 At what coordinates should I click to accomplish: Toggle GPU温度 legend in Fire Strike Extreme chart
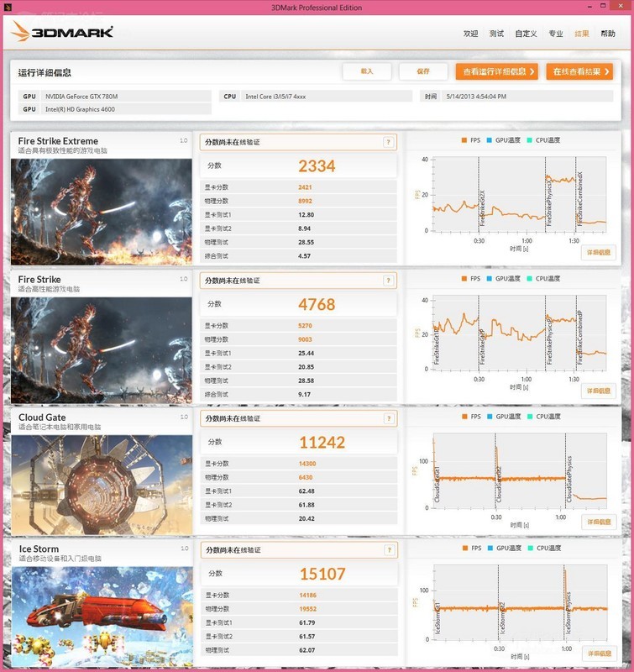point(503,140)
